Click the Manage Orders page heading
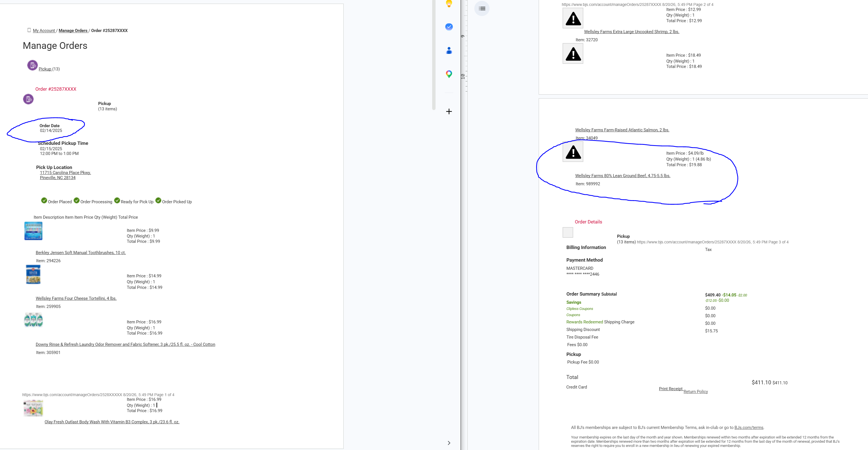This screenshot has height=450, width=868. pos(55,46)
